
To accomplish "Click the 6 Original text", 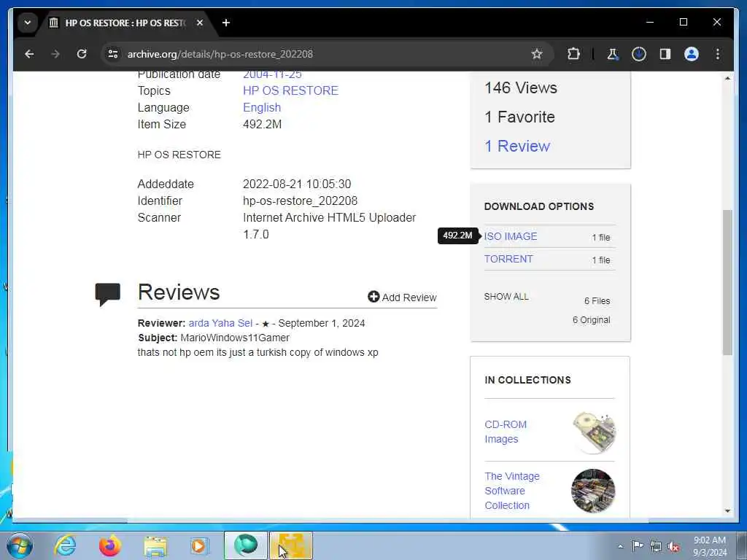I will click(x=591, y=320).
